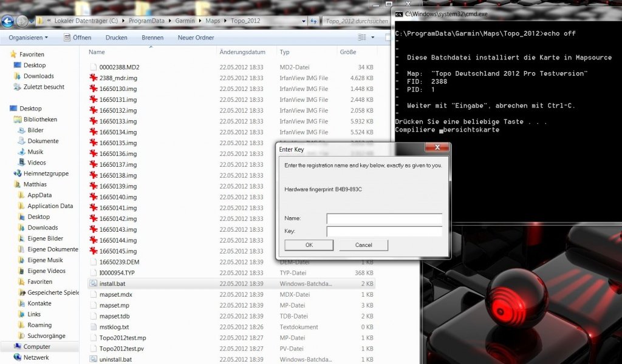Select Application Data in the folder tree
This screenshot has width=622, height=364.
50,206
